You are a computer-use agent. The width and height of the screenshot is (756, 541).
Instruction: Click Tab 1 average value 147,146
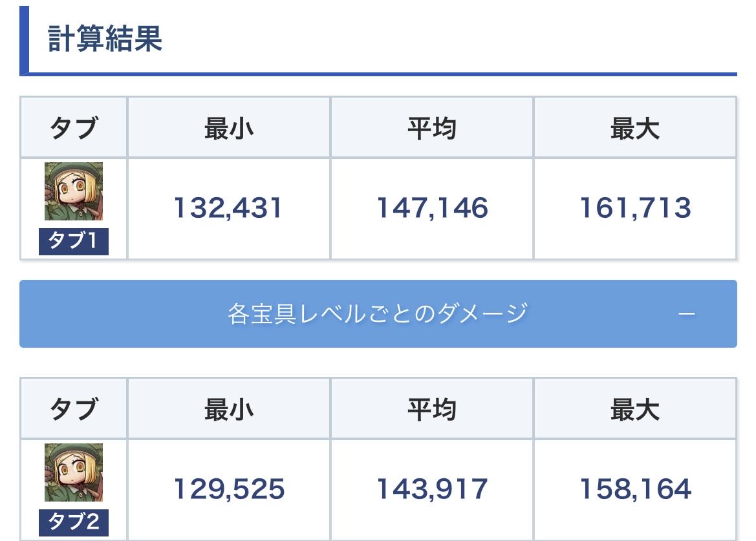(x=432, y=208)
